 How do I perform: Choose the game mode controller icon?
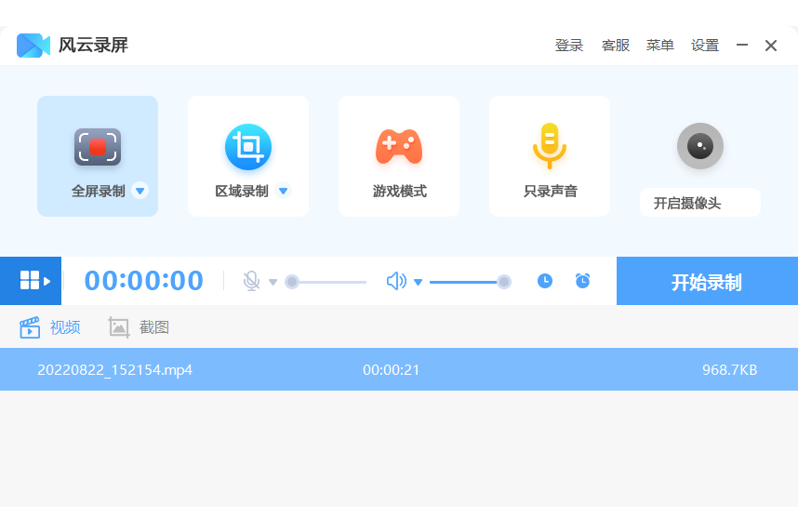(x=399, y=147)
